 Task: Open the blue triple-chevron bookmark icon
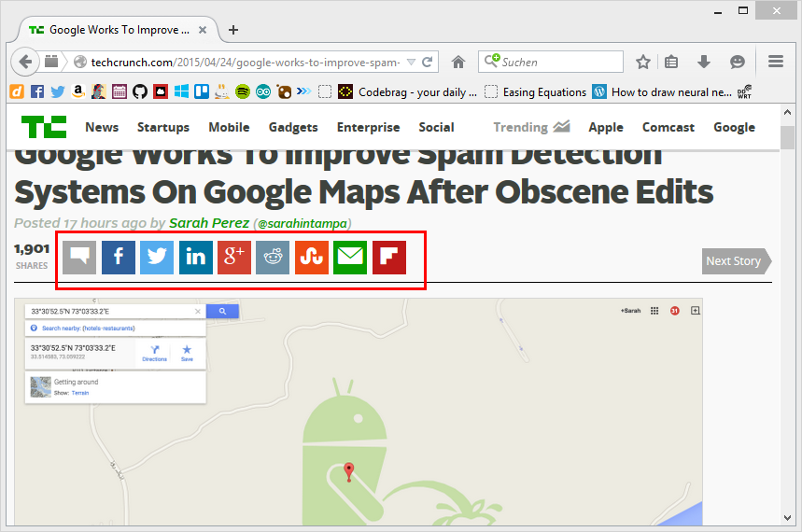pyautogui.click(x=303, y=91)
